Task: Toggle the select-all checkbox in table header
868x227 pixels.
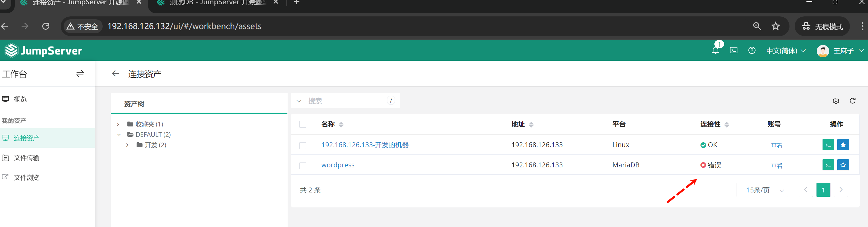Action: 303,124
